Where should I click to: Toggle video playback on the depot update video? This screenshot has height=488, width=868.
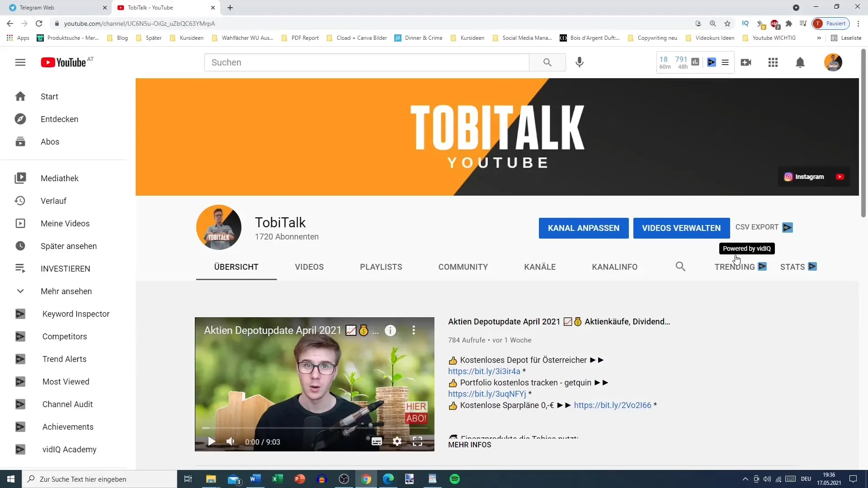pyautogui.click(x=212, y=441)
